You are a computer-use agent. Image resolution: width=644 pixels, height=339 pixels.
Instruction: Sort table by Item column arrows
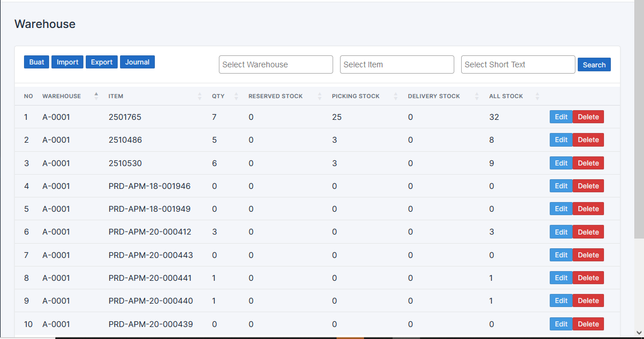pos(199,96)
